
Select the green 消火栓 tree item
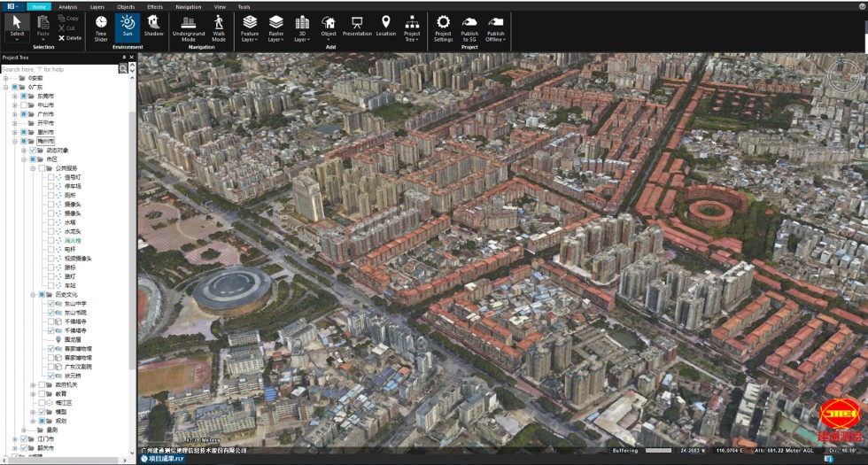pos(73,241)
